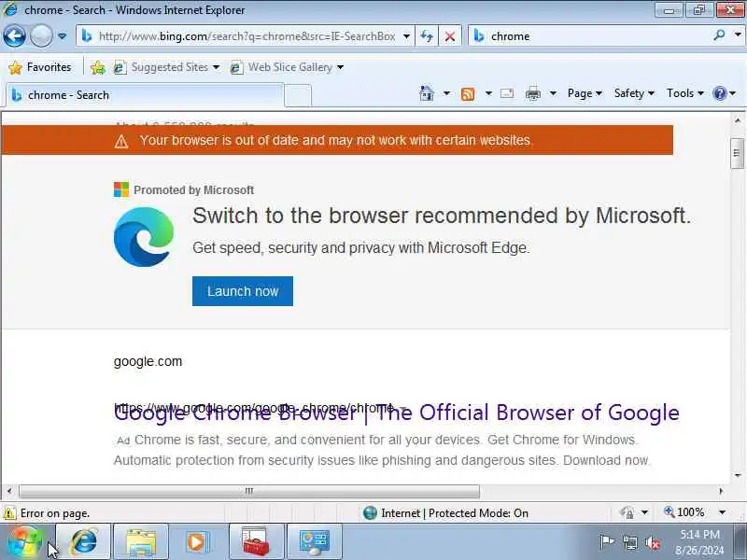Click the RSS feeds icon
The width and height of the screenshot is (747, 560).
(468, 94)
